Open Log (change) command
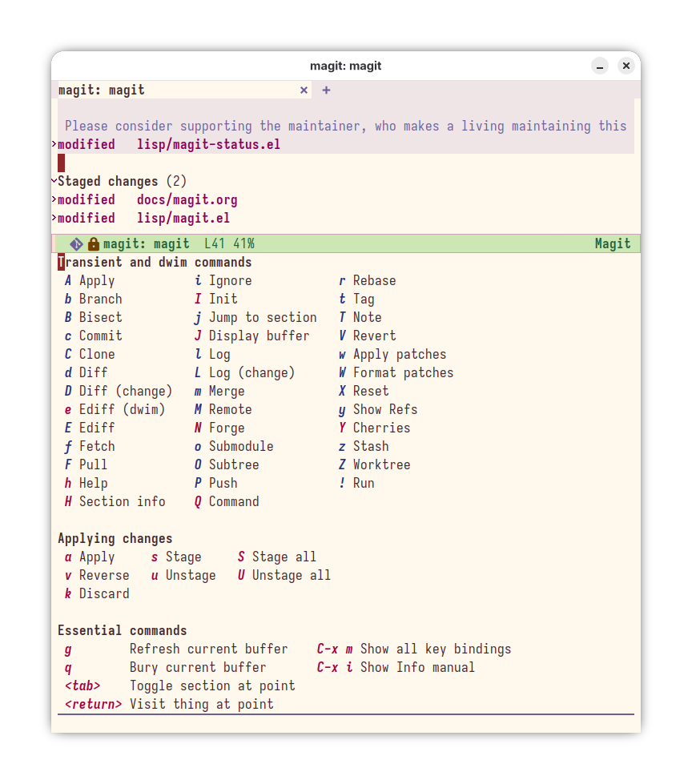 (x=244, y=373)
